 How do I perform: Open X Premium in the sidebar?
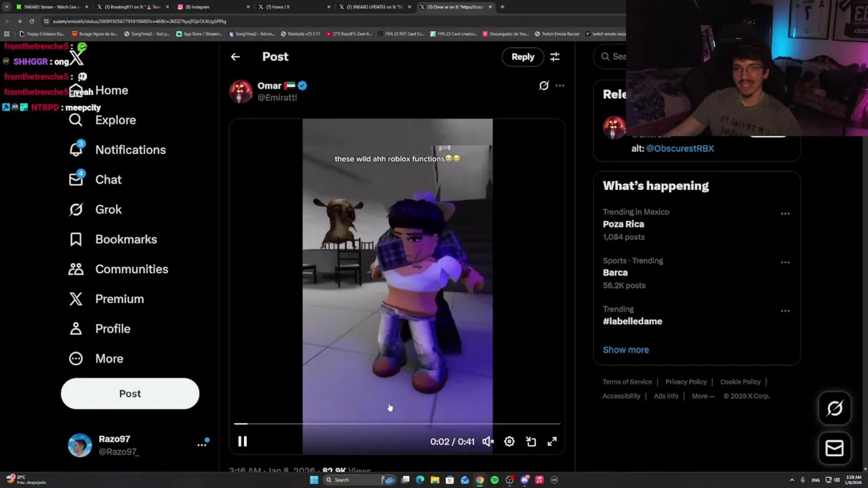(106, 299)
